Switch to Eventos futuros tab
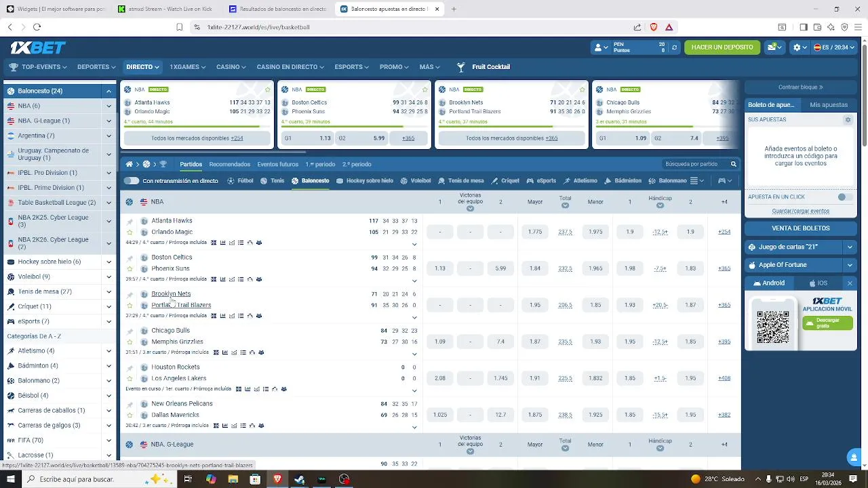This screenshot has width=868, height=488. click(277, 164)
